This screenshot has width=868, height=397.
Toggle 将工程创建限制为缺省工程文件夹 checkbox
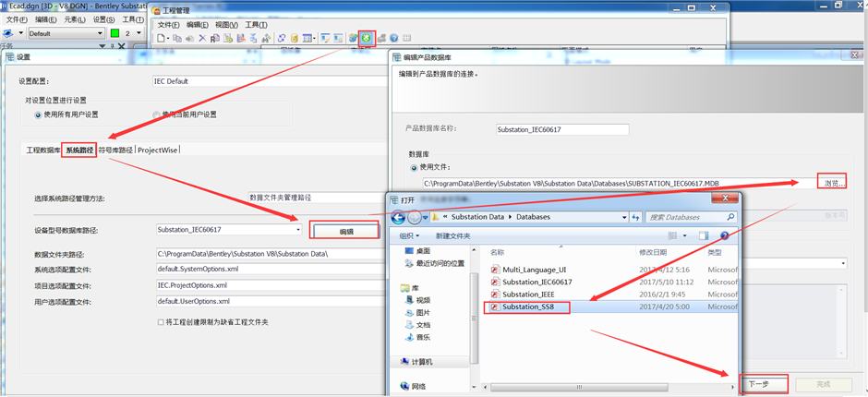click(161, 321)
